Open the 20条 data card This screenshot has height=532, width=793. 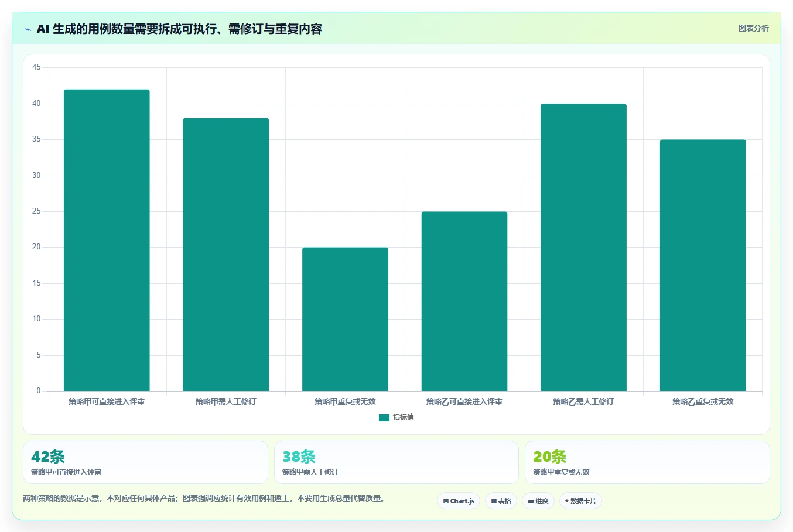[x=647, y=462]
